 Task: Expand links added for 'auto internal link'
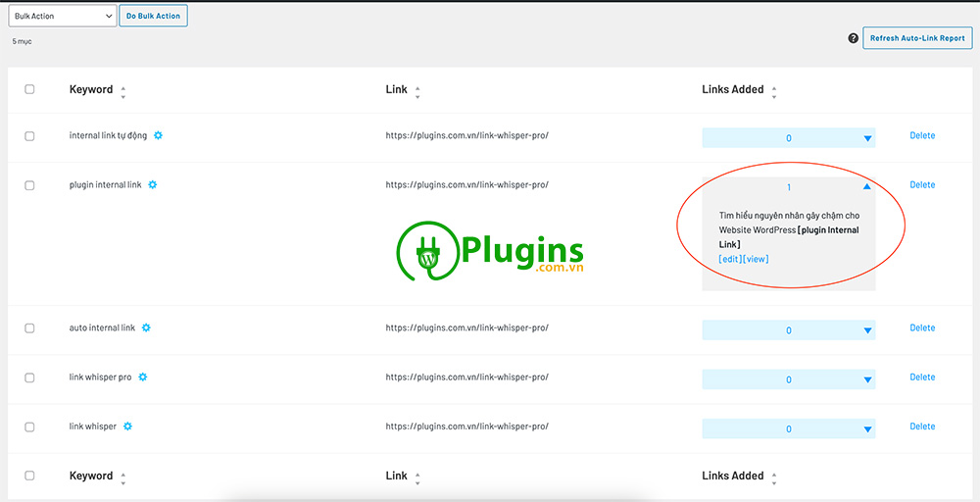pos(867,330)
